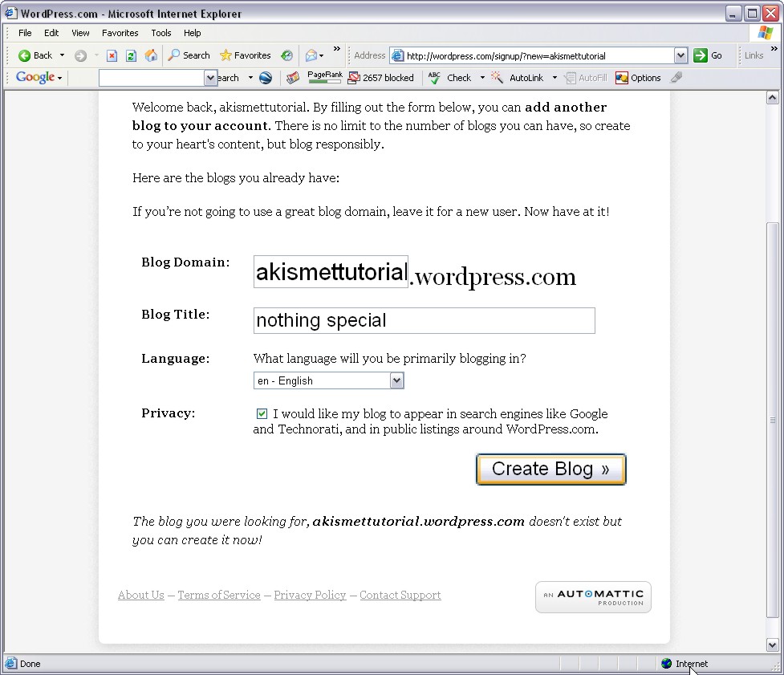Open the Terms of Service link
The height and width of the screenshot is (675, 784).
click(x=219, y=595)
